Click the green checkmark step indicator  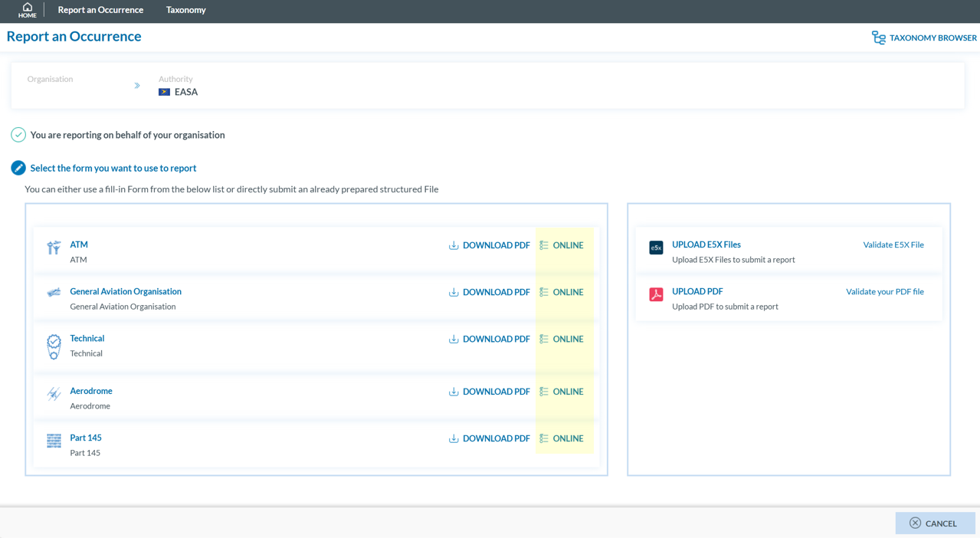[x=18, y=135]
